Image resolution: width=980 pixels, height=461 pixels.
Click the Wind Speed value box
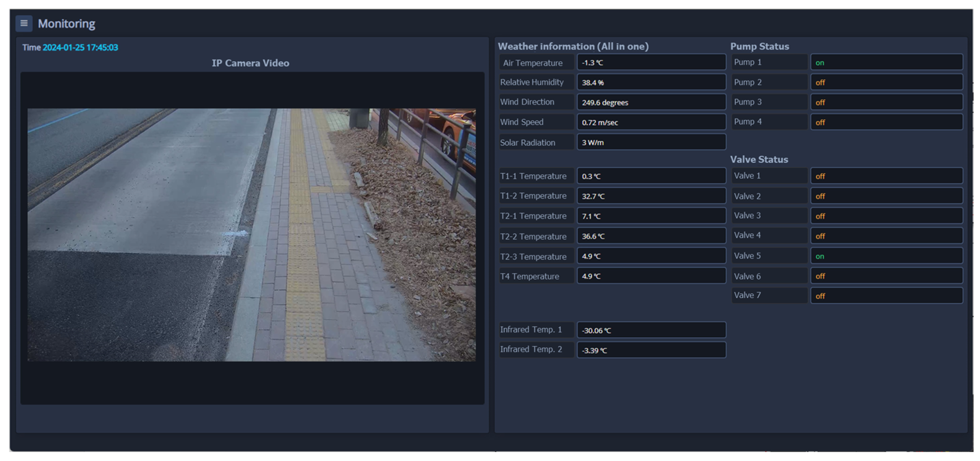tap(651, 122)
